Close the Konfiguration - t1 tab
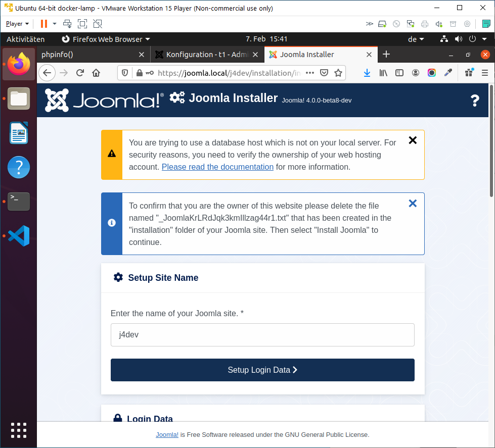 click(x=255, y=55)
